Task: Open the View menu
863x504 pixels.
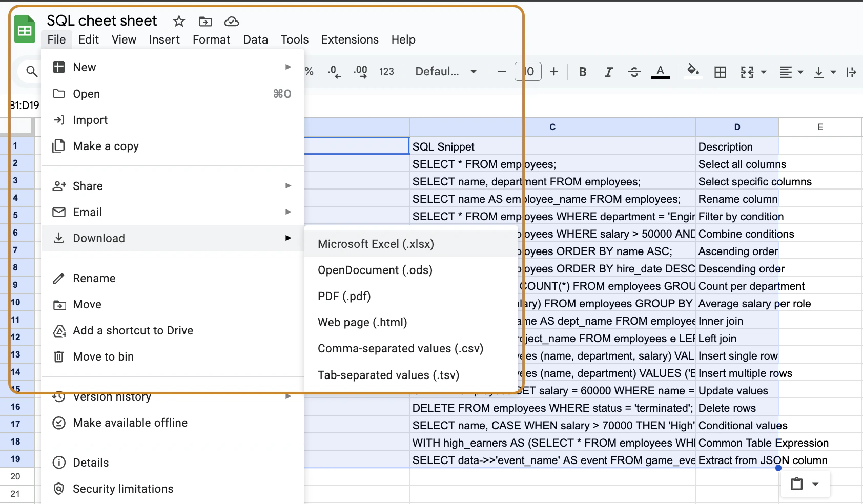Action: pos(124,39)
